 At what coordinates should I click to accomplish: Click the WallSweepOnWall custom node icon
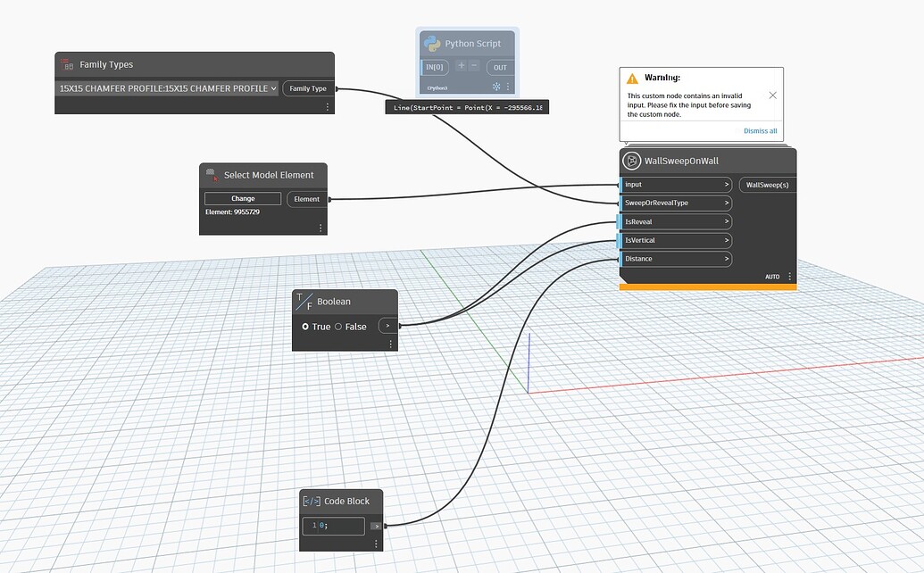[x=632, y=161]
